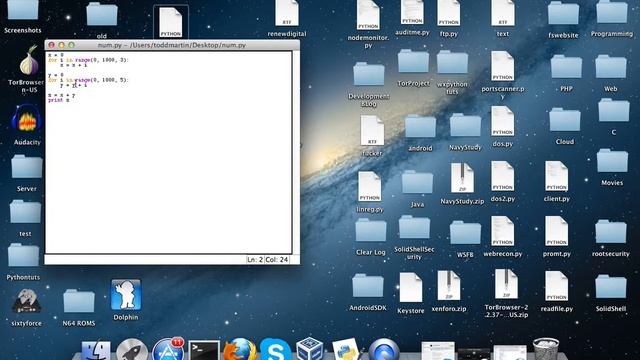Select the dos.py file icon
The height and width of the screenshot is (360, 640).
(x=502, y=121)
